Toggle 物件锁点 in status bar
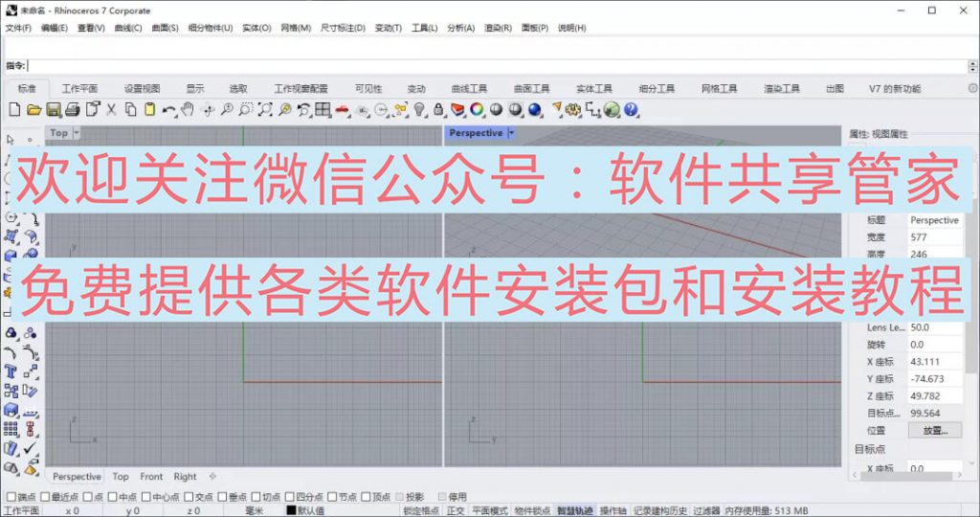Viewport: 980px width, 517px height. click(x=532, y=510)
